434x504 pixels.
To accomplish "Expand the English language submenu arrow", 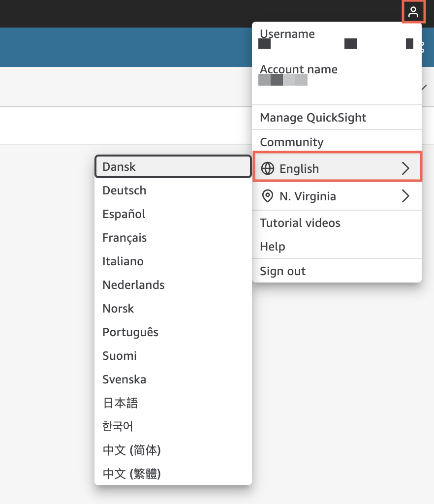I will pos(405,169).
